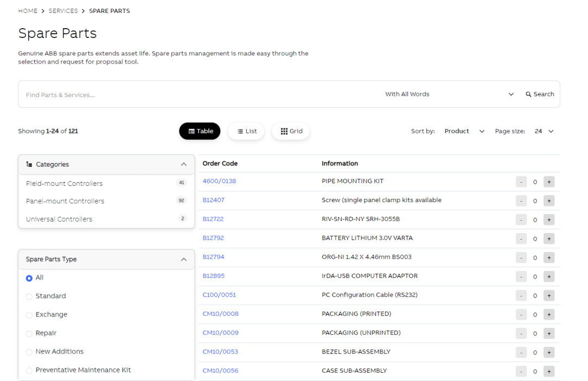Open the With All Words dropdown
The width and height of the screenshot is (588, 381).
click(449, 94)
